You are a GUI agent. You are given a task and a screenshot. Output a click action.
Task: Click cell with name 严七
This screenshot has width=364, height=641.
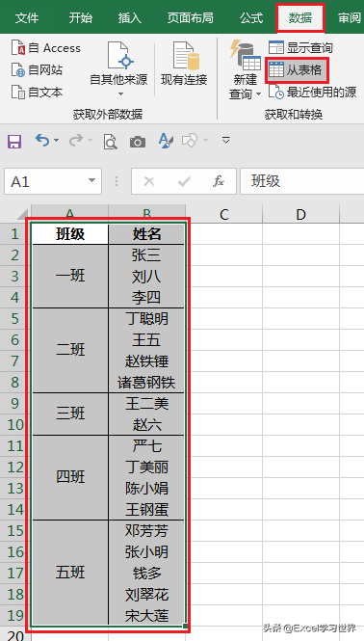(x=146, y=445)
